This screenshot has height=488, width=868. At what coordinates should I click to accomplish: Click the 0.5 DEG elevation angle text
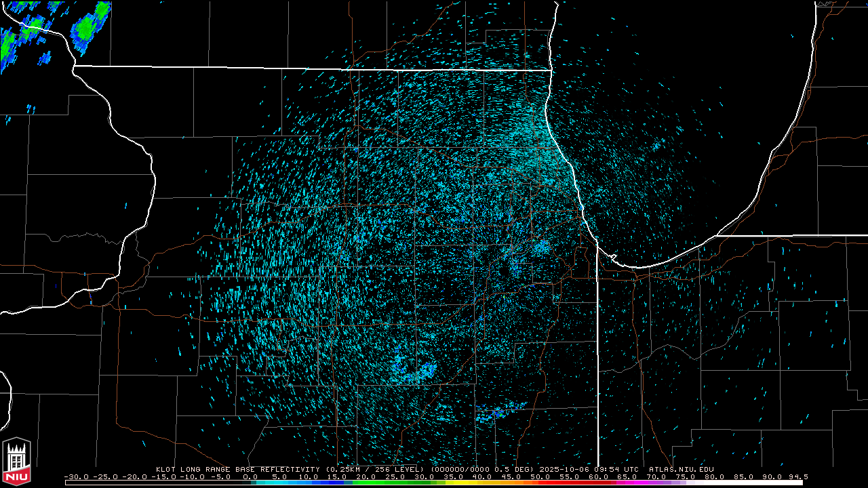519,469
